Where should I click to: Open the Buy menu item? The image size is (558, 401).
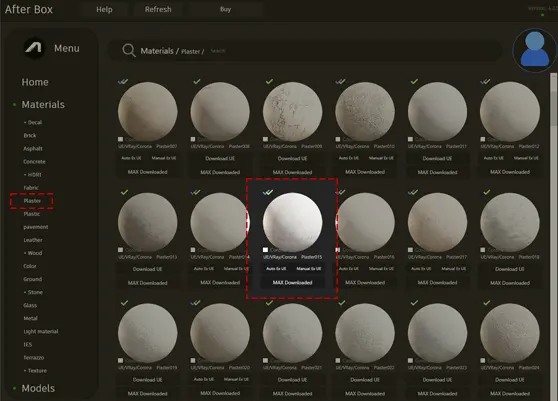click(x=225, y=10)
